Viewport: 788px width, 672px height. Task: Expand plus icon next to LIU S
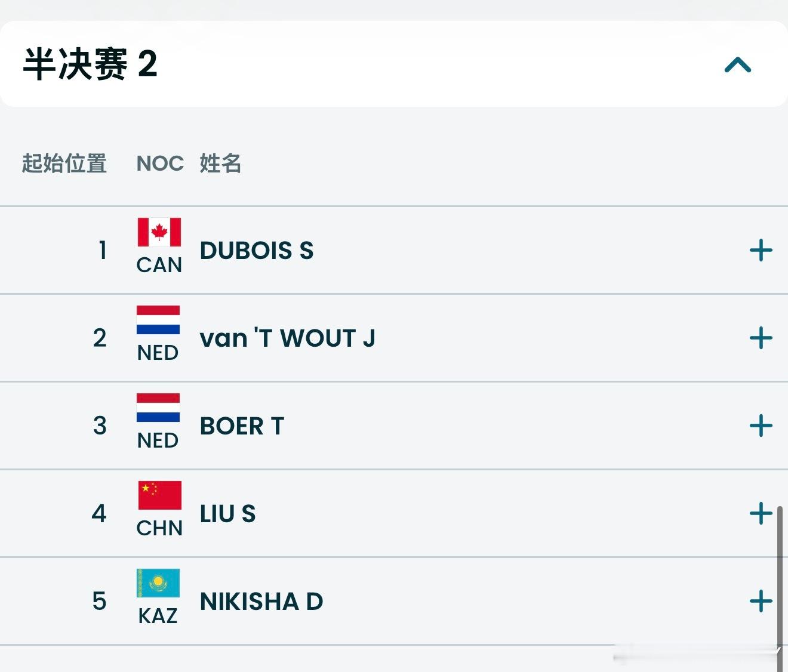click(761, 513)
